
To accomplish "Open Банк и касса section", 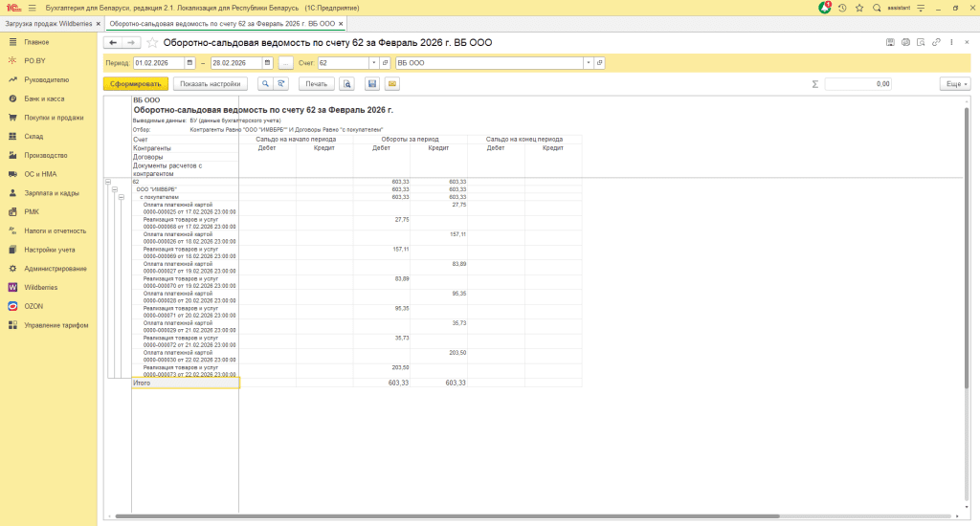I will [x=44, y=99].
